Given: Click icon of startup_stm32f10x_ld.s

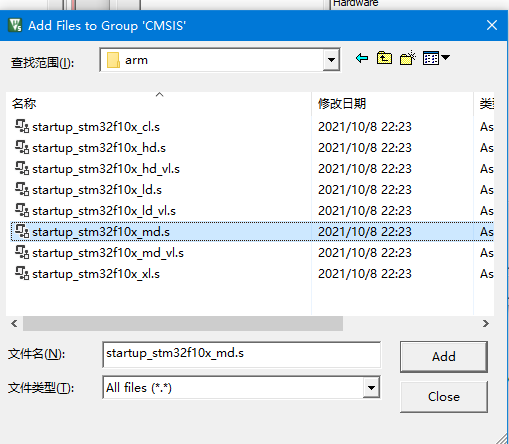Looking at the screenshot, I should click(x=22, y=190).
